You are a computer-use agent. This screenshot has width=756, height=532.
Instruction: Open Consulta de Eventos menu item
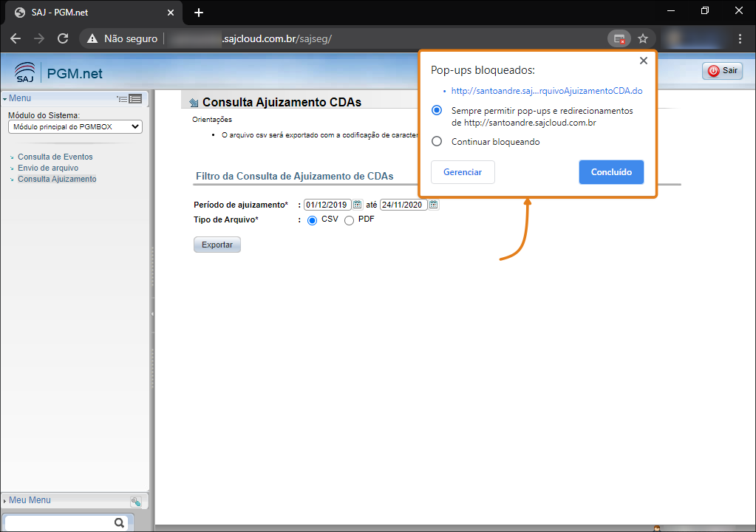55,157
